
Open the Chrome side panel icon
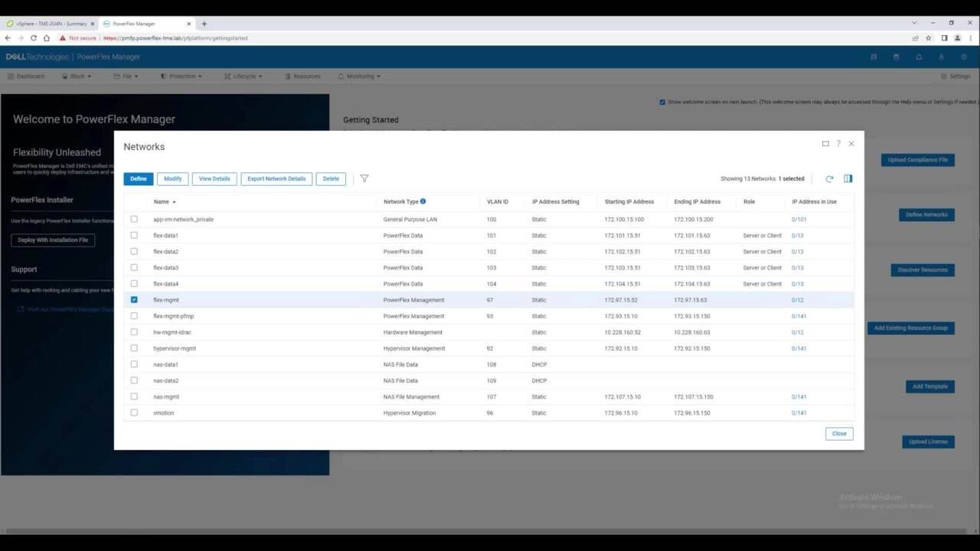[x=944, y=37]
